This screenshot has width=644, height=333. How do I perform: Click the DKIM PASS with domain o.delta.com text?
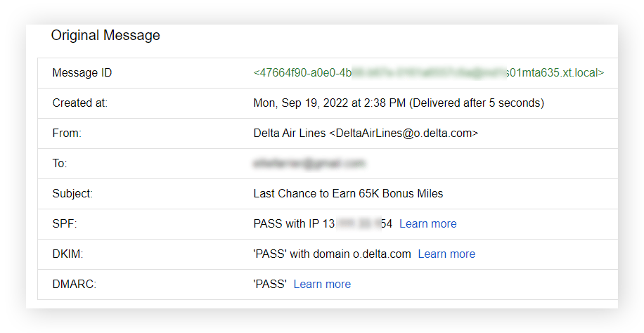[332, 254]
